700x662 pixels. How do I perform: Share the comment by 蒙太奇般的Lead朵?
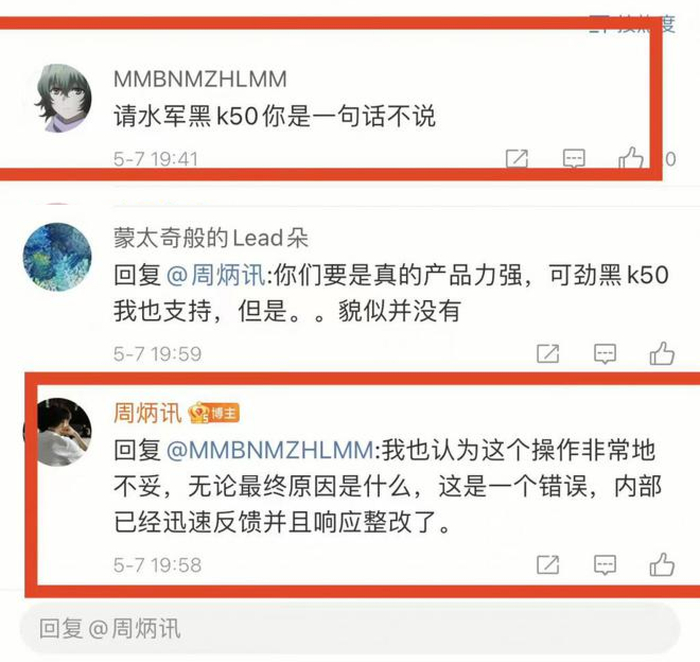[x=548, y=354]
